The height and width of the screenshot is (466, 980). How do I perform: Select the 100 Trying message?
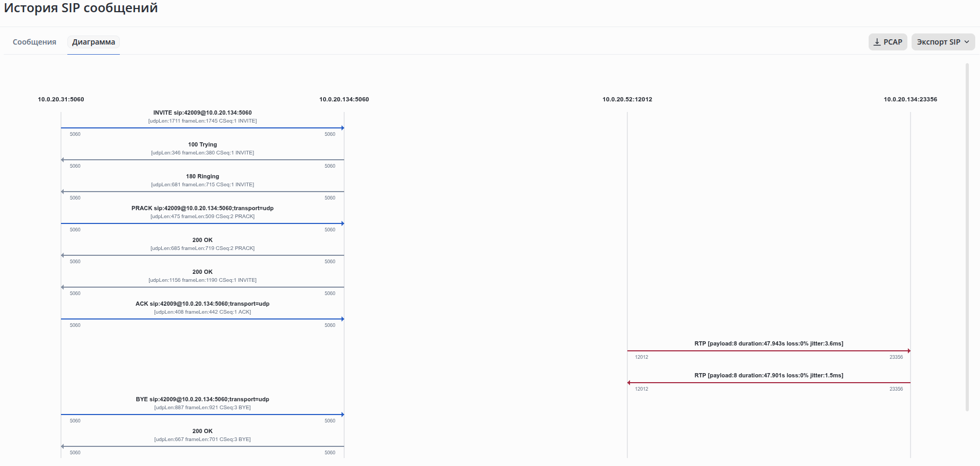tap(202, 144)
